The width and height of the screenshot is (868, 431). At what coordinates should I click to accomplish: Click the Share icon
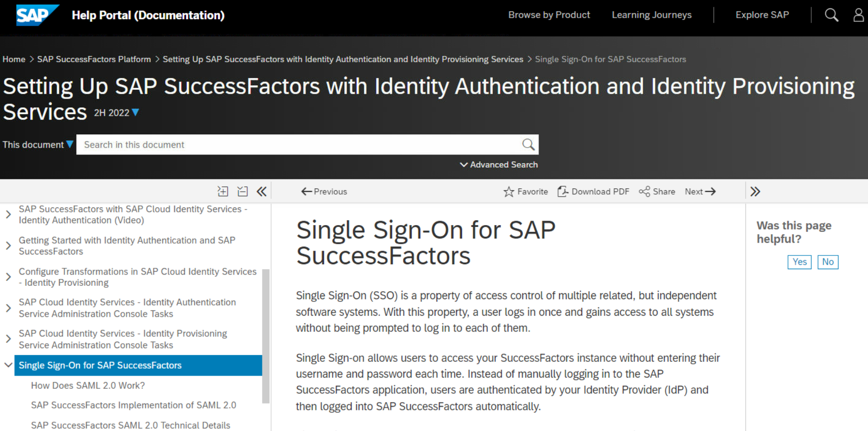(x=644, y=191)
